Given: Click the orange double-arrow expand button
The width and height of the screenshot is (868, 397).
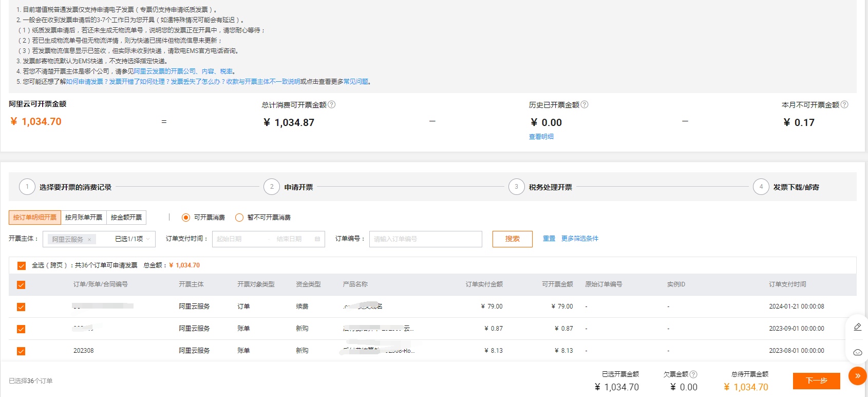Looking at the screenshot, I should pyautogui.click(x=857, y=376).
